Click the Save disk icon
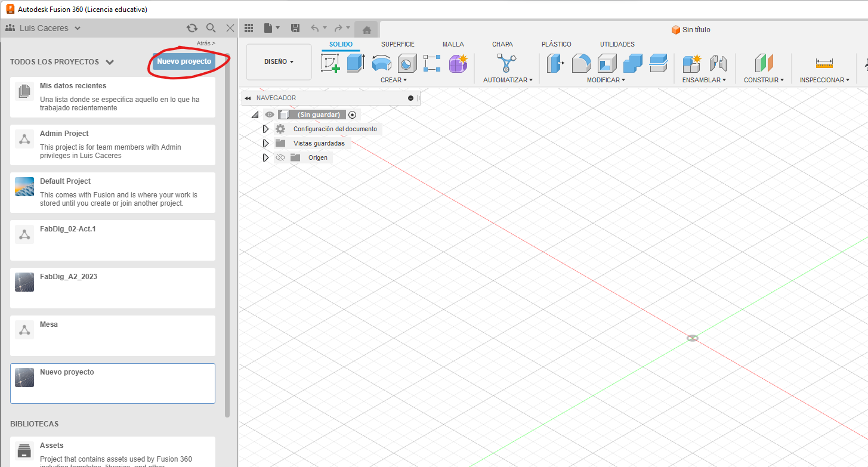 click(295, 28)
